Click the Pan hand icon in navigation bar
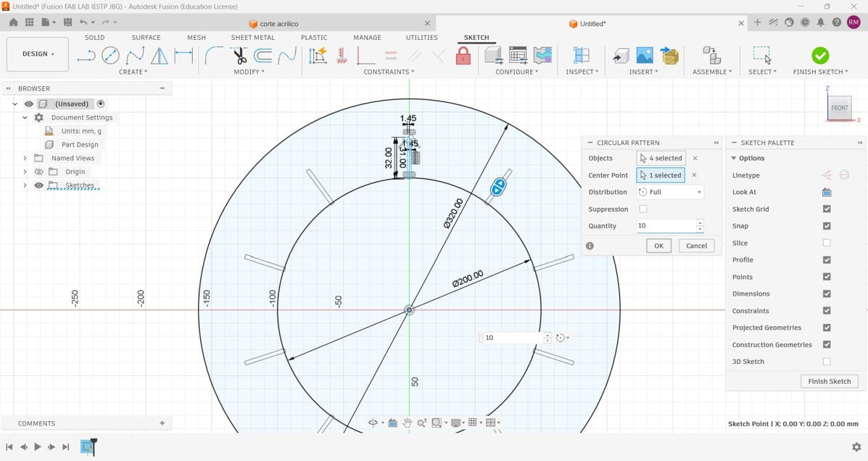 tap(407, 423)
